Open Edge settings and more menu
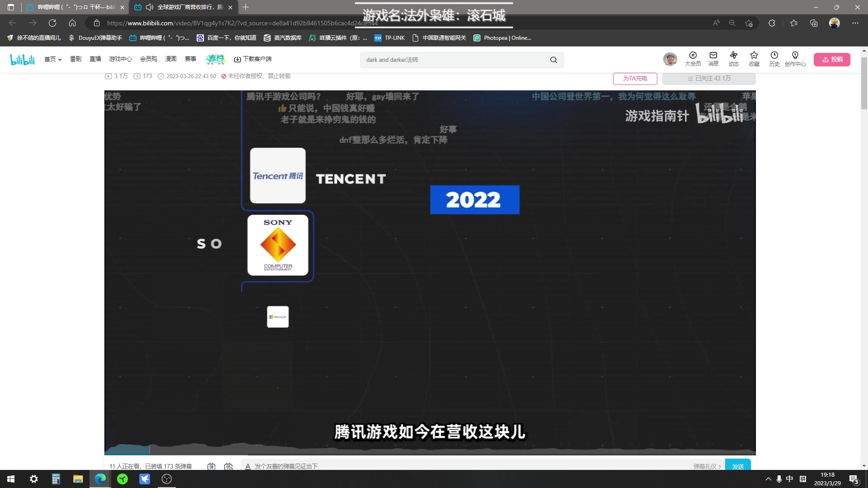The height and width of the screenshot is (488, 868). pos(855,23)
